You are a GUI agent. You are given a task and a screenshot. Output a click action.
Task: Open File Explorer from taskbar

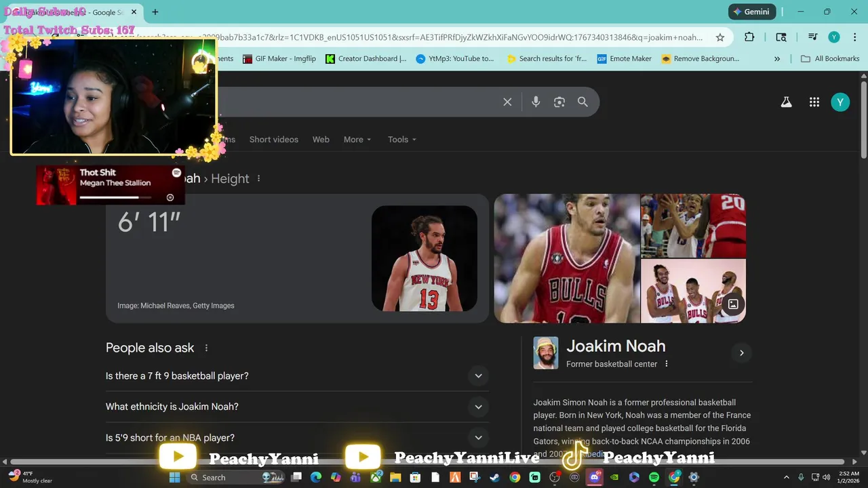(x=395, y=477)
